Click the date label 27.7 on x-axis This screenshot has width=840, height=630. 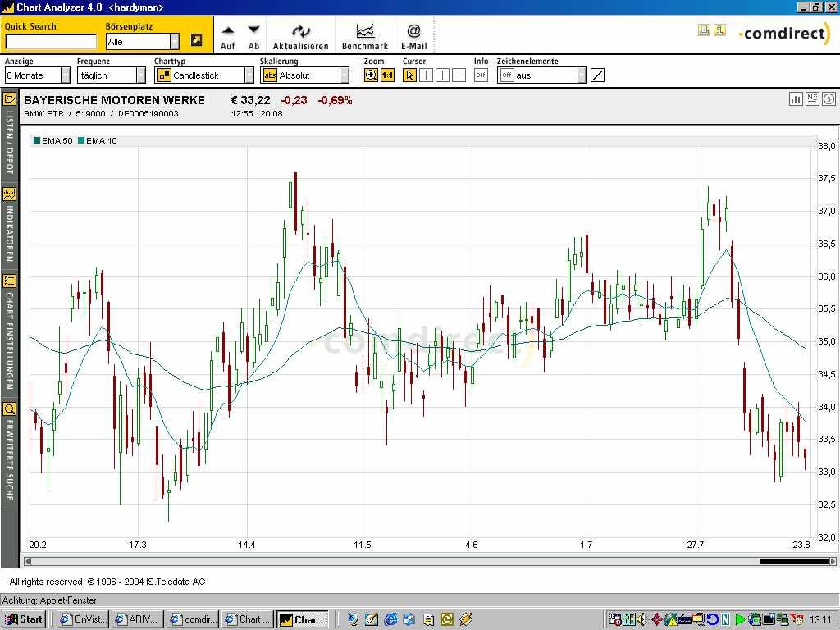click(696, 545)
